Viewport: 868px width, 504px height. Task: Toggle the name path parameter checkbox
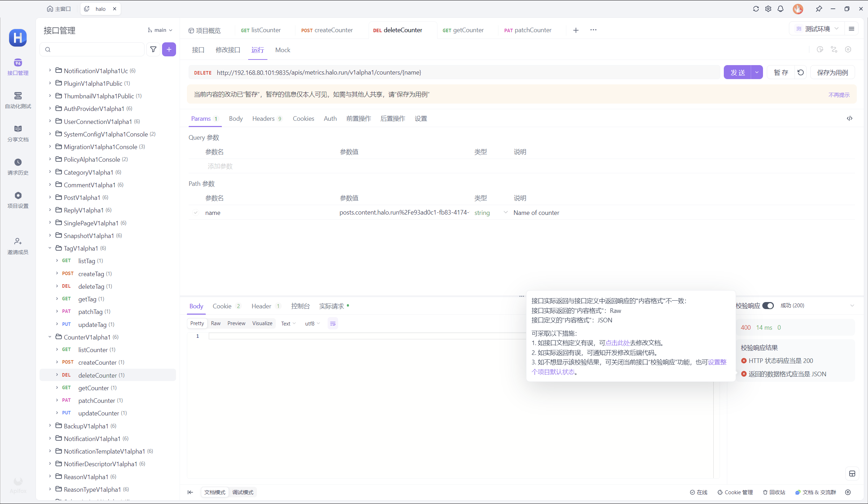(x=196, y=213)
